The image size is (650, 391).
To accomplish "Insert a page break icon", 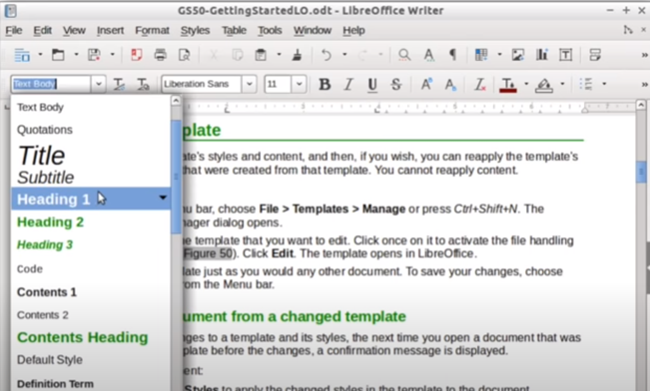I will pyautogui.click(x=595, y=55).
